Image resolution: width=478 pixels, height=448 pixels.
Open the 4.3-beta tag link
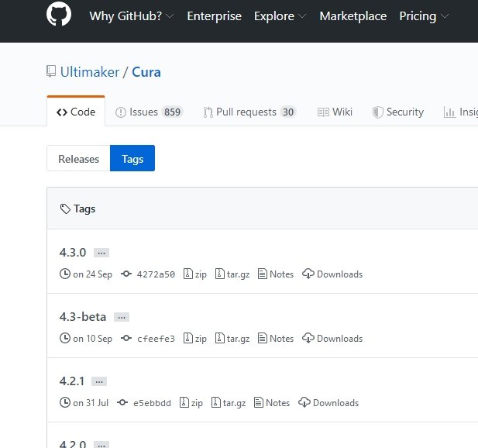click(83, 316)
